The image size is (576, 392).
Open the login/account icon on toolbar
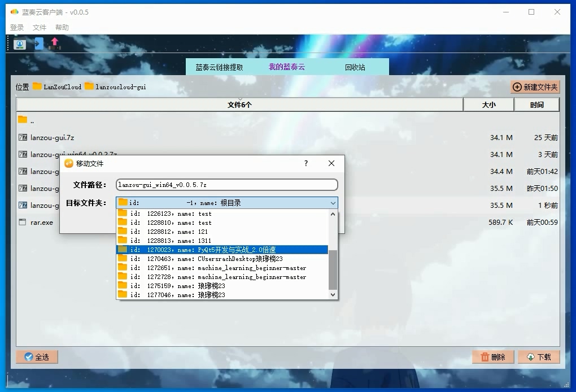click(x=19, y=43)
